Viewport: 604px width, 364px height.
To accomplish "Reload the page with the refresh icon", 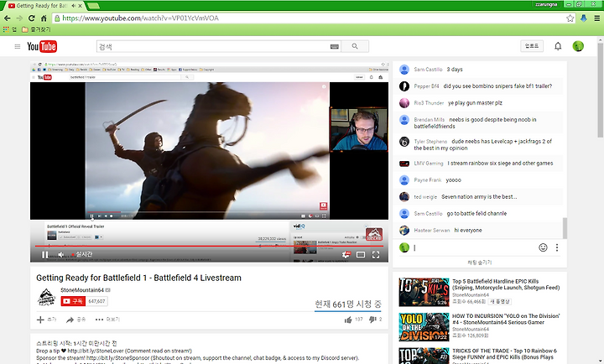I will (32, 18).
